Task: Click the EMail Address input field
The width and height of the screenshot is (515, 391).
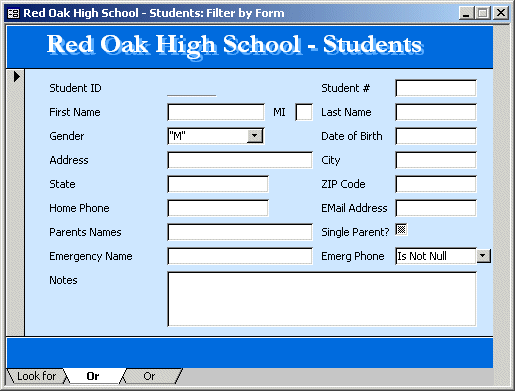Action: (x=436, y=208)
